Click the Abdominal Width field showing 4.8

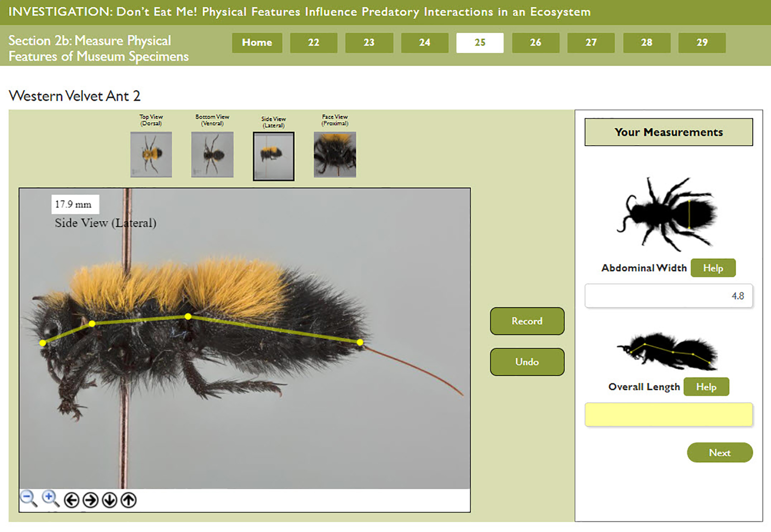(x=669, y=296)
